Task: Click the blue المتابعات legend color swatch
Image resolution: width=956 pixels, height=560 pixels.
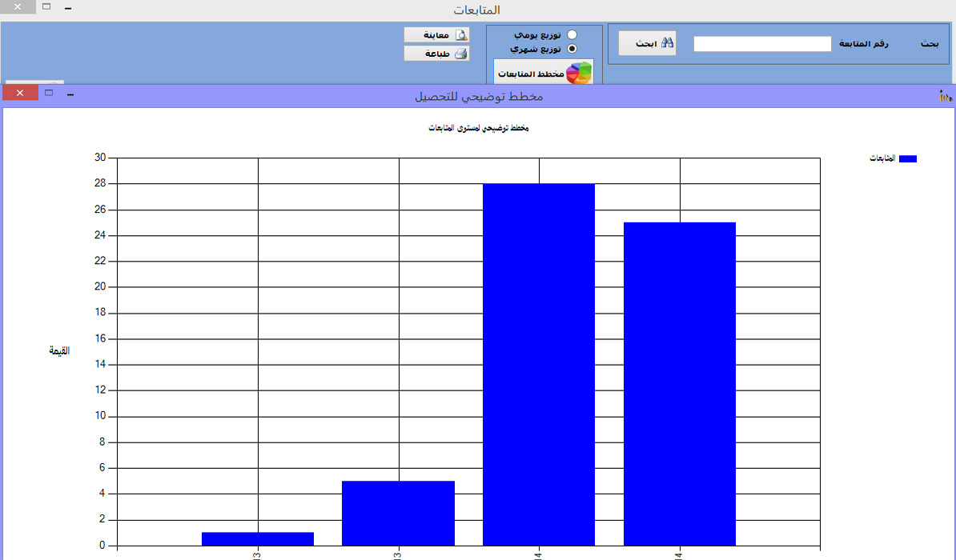Action: tap(907, 159)
